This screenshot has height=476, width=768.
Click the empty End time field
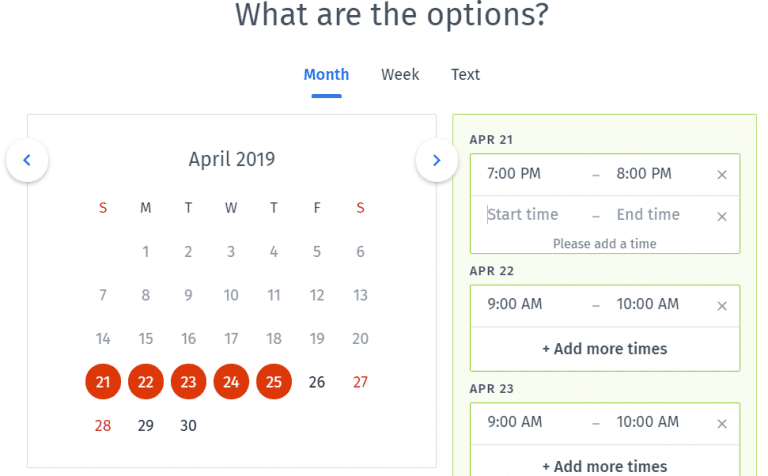648,215
